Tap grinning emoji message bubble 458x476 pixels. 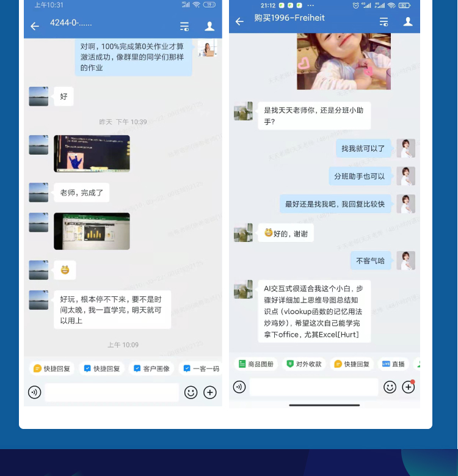pyautogui.click(x=65, y=270)
